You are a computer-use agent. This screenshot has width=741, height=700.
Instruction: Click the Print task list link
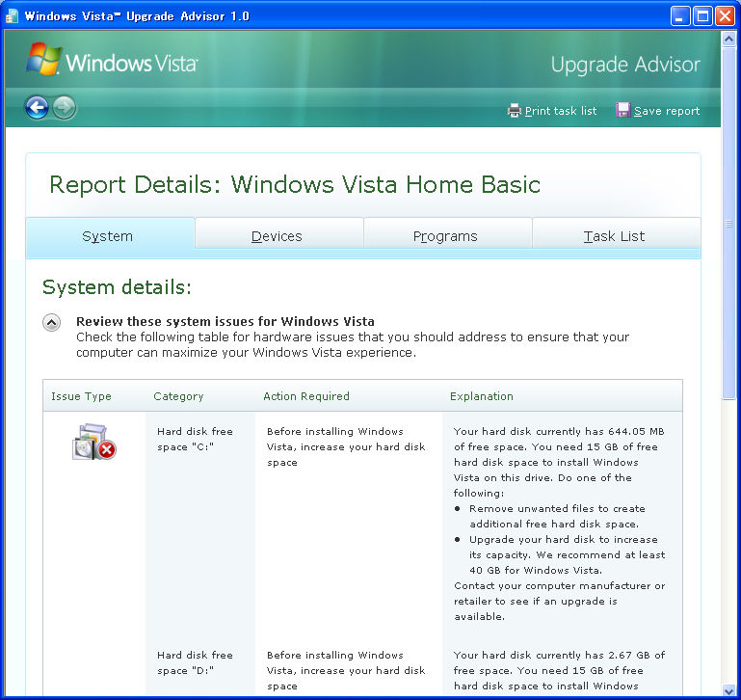coord(561,111)
